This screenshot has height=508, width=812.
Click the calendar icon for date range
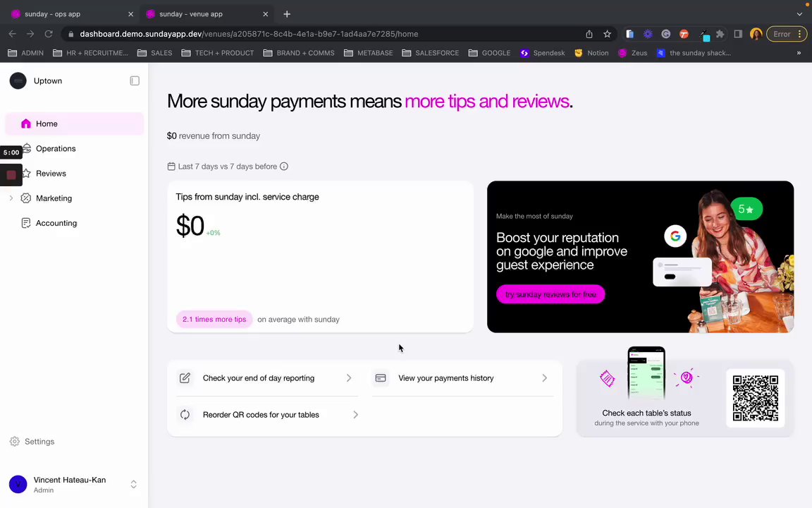pos(171,167)
